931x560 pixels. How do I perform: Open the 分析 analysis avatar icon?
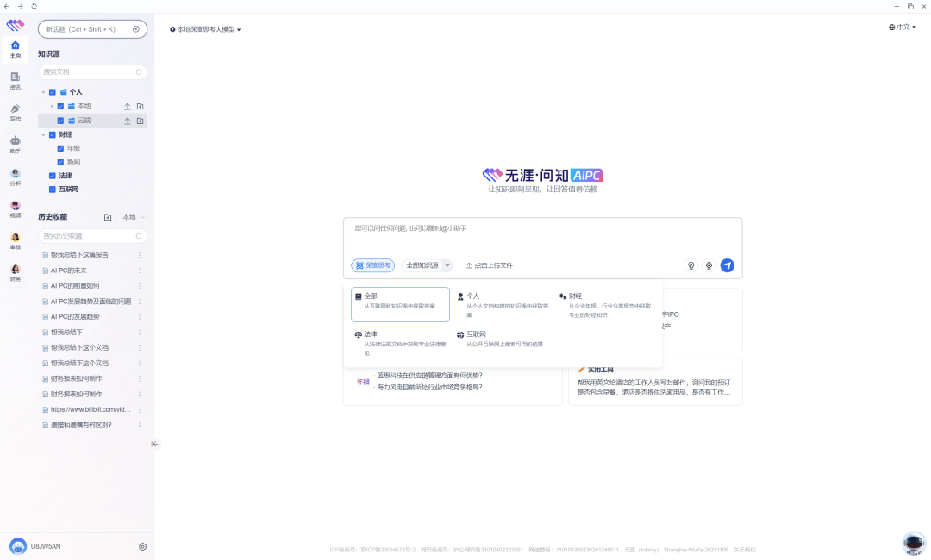[16, 177]
